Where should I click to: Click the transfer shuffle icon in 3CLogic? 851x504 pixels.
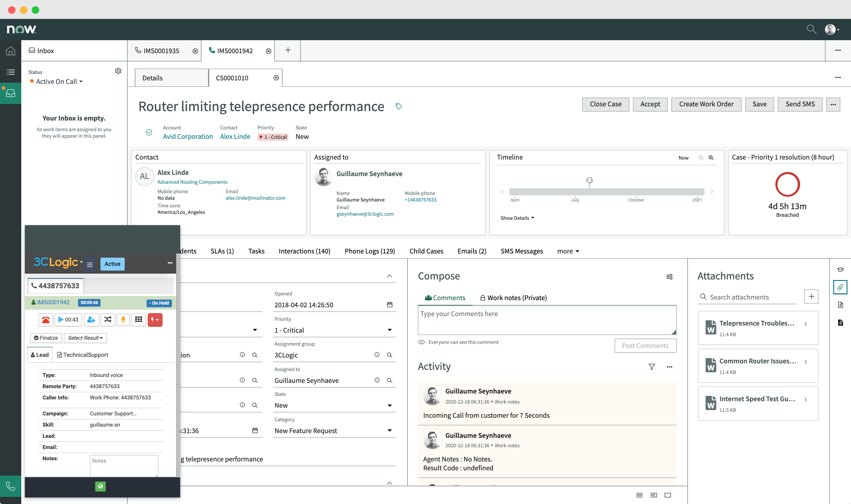pyautogui.click(x=108, y=320)
